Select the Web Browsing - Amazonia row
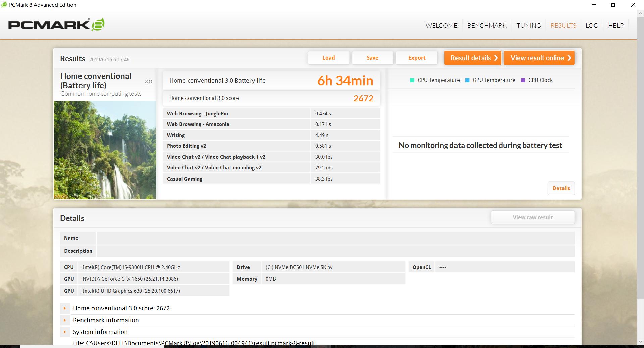The width and height of the screenshot is (644, 348). click(271, 124)
